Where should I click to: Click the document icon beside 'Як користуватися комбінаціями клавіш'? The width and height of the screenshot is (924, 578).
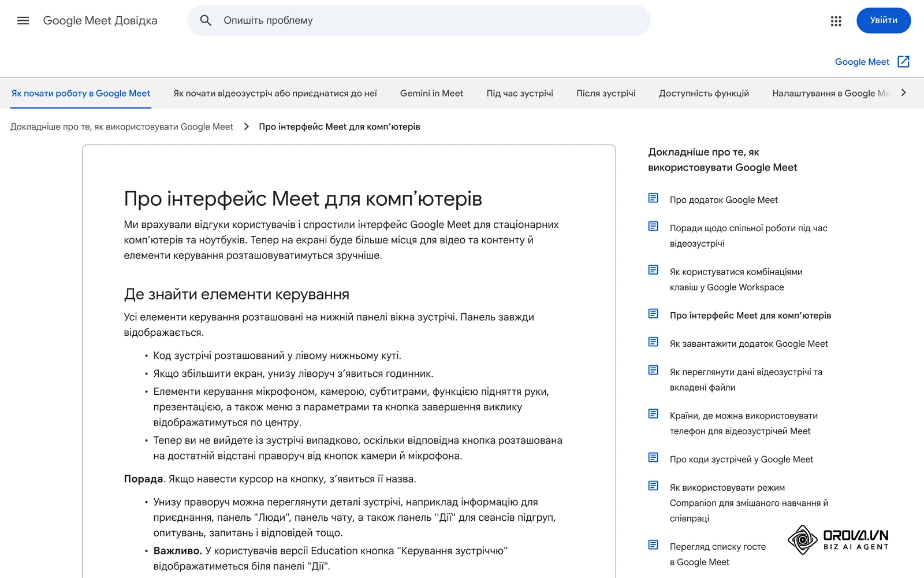click(x=653, y=270)
